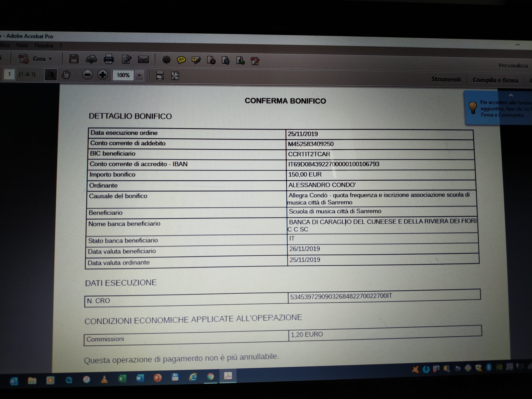
Task: Select the highlight text tool icon
Action: [196, 60]
